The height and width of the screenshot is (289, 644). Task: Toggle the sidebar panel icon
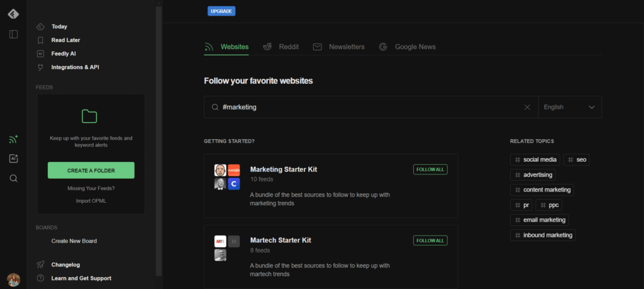[14, 34]
